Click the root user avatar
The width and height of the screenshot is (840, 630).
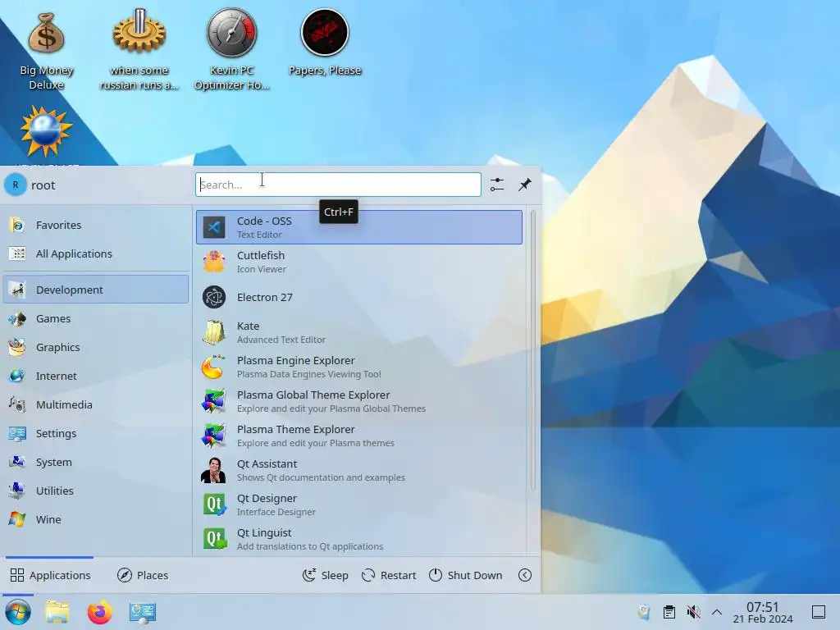15,185
